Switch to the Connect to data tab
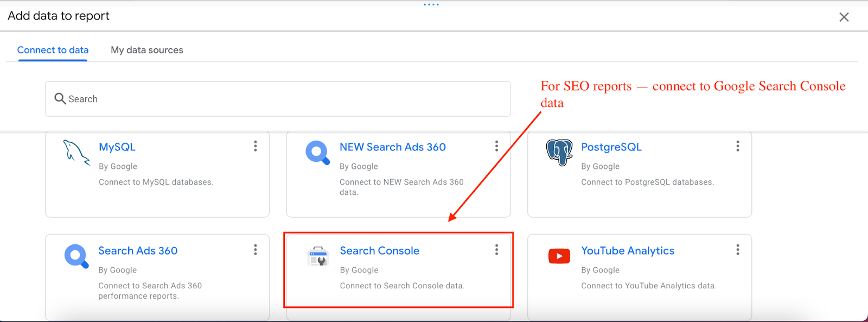Viewport: 868px width, 322px height. tap(53, 50)
